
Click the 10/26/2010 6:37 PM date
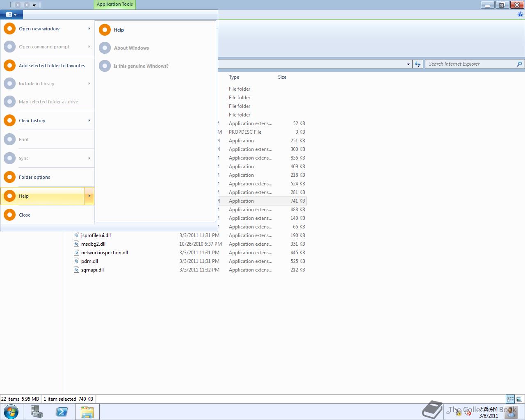click(201, 244)
